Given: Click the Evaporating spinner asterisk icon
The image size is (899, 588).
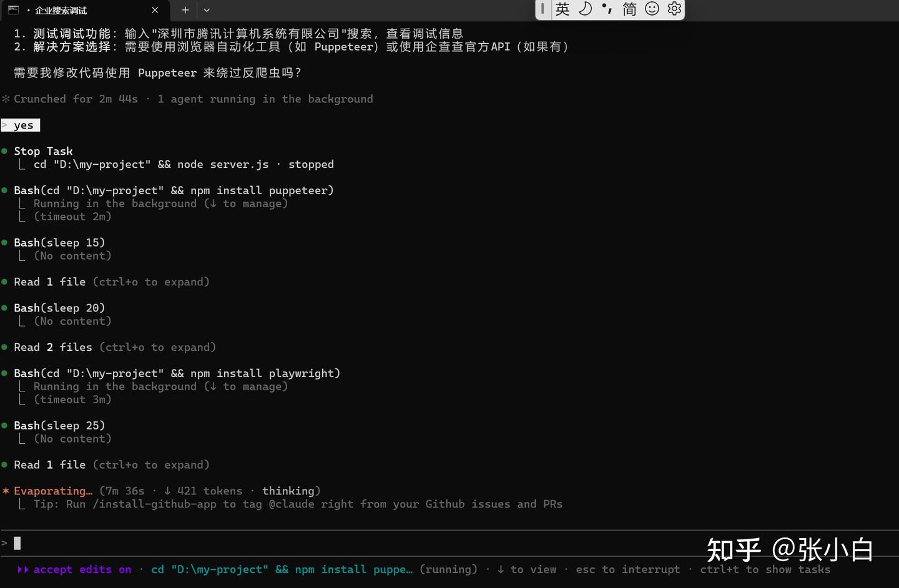Looking at the screenshot, I should tap(6, 491).
